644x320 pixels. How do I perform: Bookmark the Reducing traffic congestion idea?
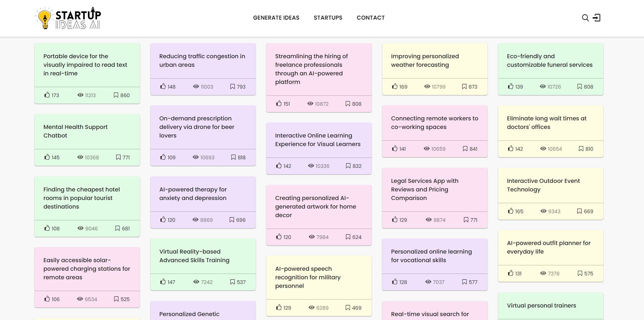(x=232, y=86)
